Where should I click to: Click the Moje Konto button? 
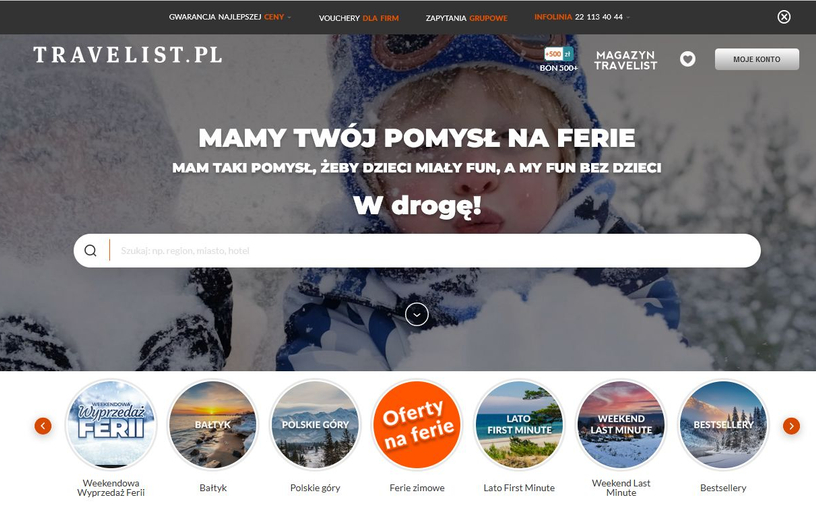tap(757, 59)
